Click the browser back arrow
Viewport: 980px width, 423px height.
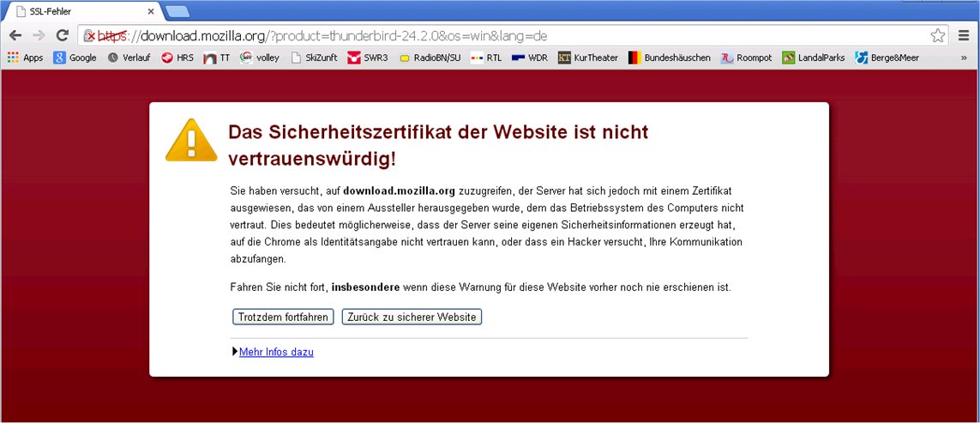(15, 35)
